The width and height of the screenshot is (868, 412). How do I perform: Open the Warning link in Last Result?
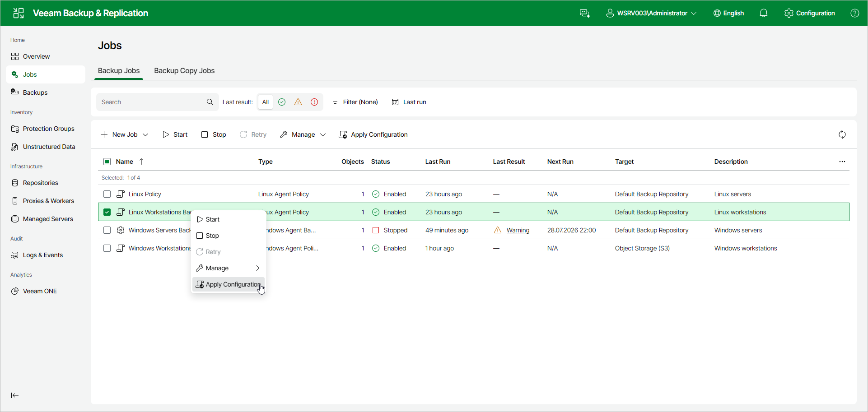click(518, 230)
